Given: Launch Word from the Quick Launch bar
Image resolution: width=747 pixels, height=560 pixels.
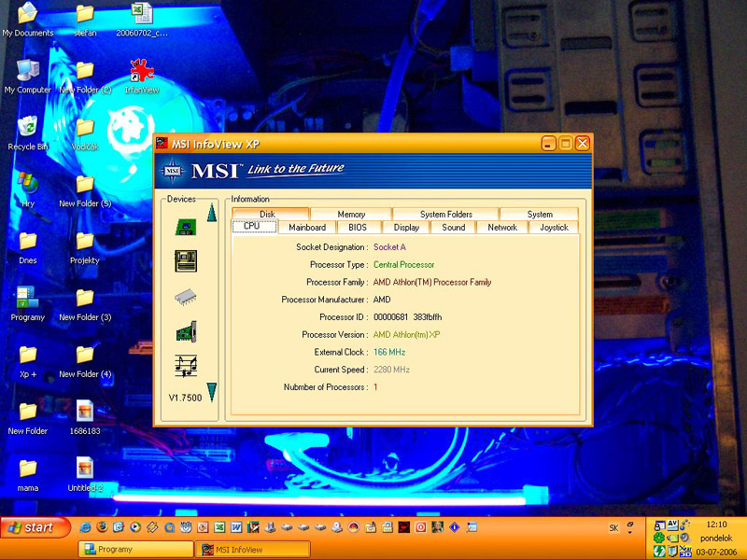Looking at the screenshot, I should click(x=236, y=527).
